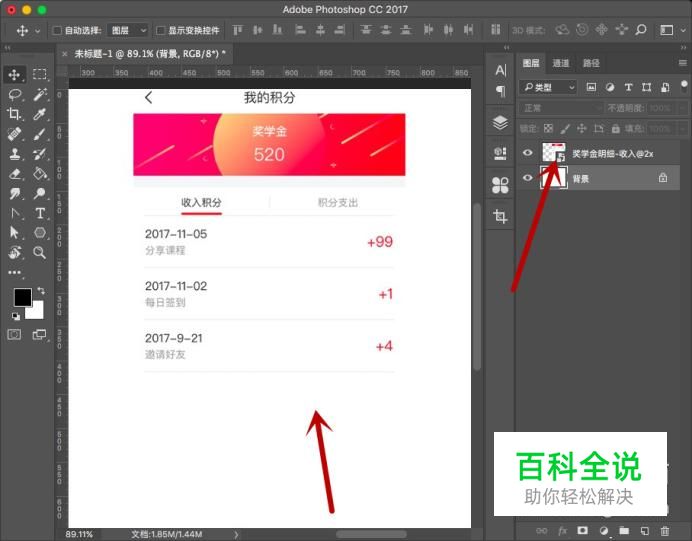This screenshot has width=692, height=541.
Task: Create a new layer group folder
Action: click(x=624, y=531)
